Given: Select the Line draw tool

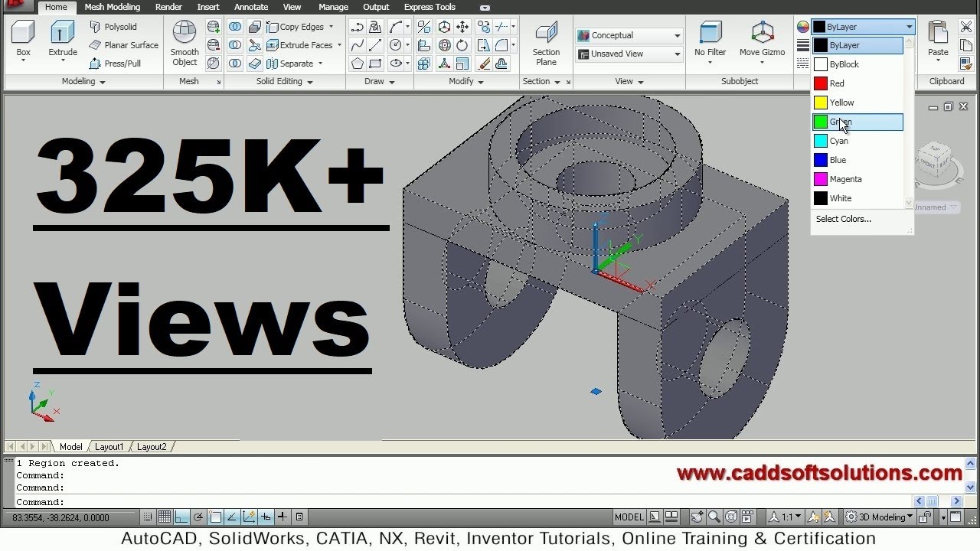Looking at the screenshot, I should pos(375,45).
